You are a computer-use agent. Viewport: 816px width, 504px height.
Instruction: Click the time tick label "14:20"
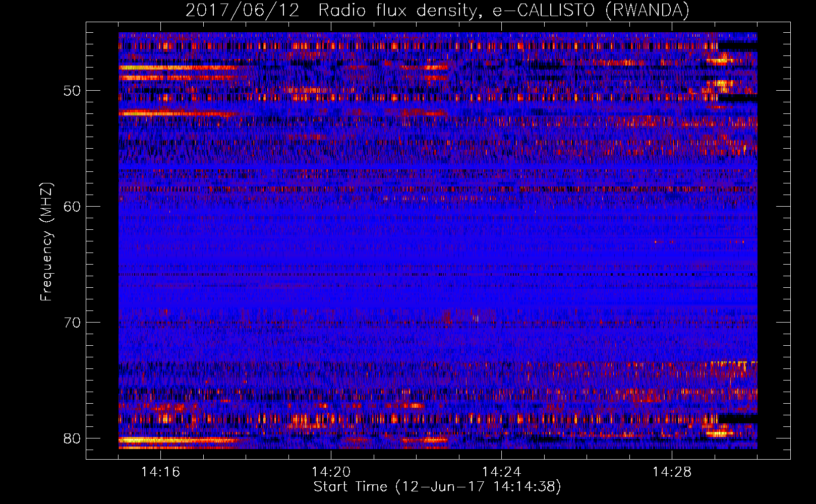pos(331,472)
